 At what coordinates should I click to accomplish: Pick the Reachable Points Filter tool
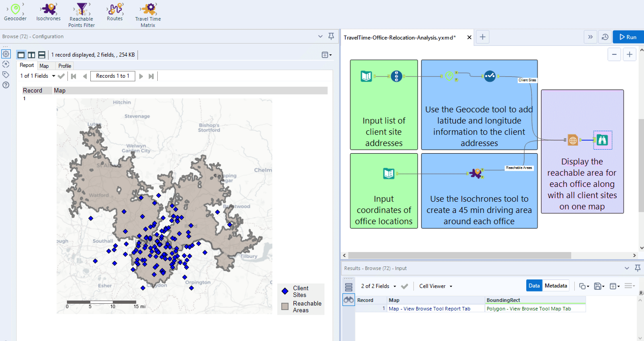pos(82,9)
